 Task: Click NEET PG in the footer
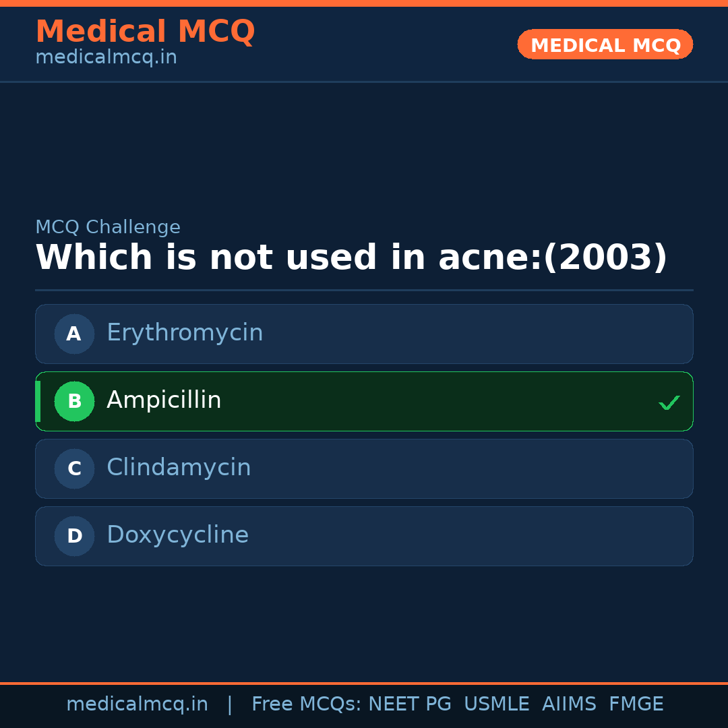(410, 704)
